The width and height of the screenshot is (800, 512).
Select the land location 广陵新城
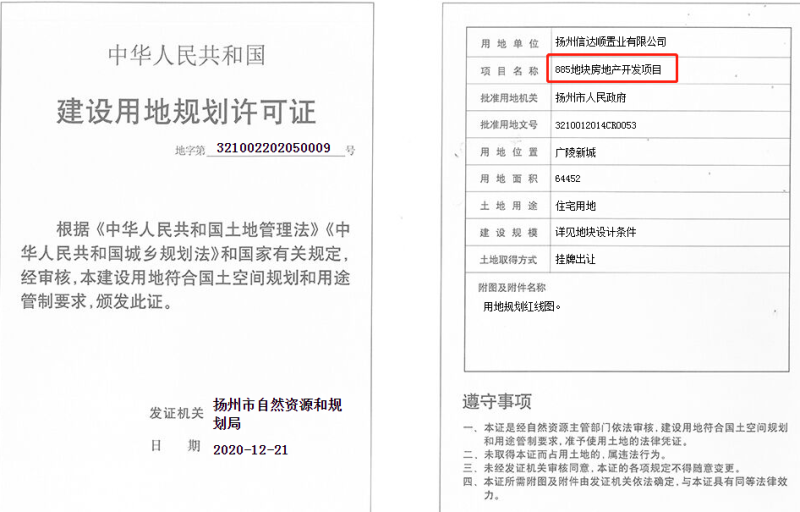point(575,152)
